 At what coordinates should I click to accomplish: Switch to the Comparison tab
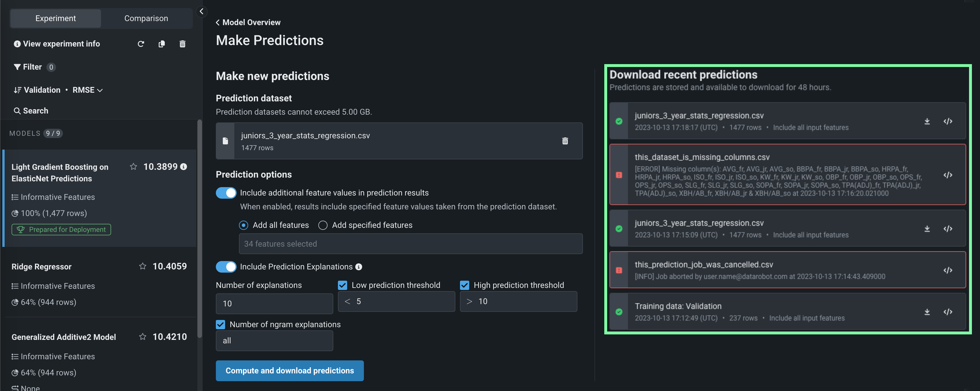146,18
